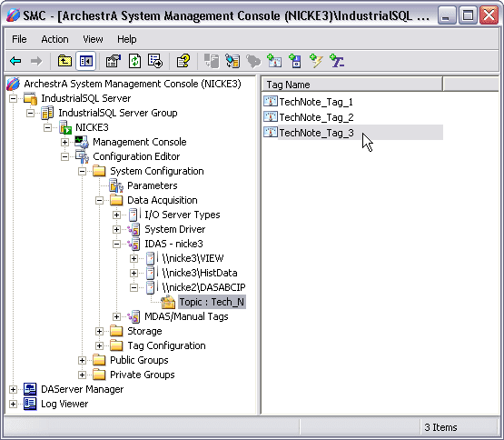Click the Export List toolbar icon
This screenshot has width=504, height=440.
pos(155,61)
